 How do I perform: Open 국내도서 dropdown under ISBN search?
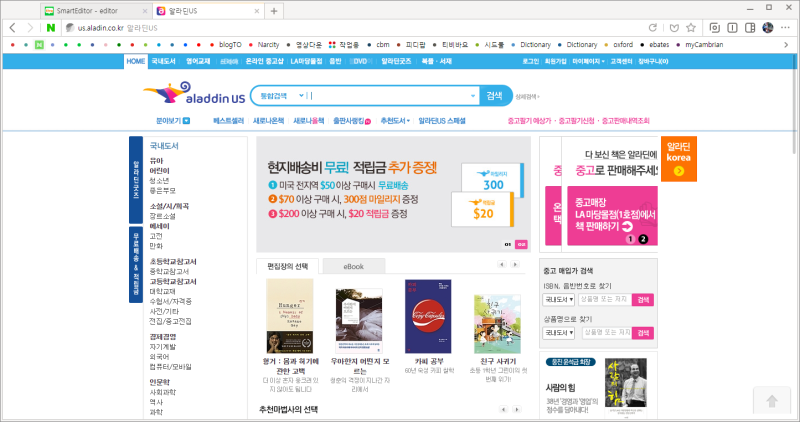point(558,300)
